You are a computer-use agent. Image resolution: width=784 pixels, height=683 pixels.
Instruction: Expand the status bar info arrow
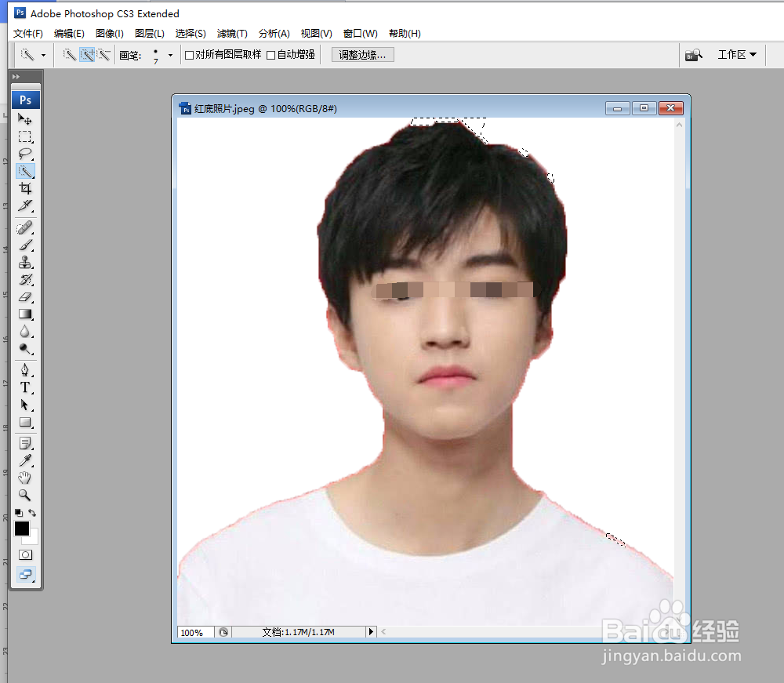click(x=371, y=632)
